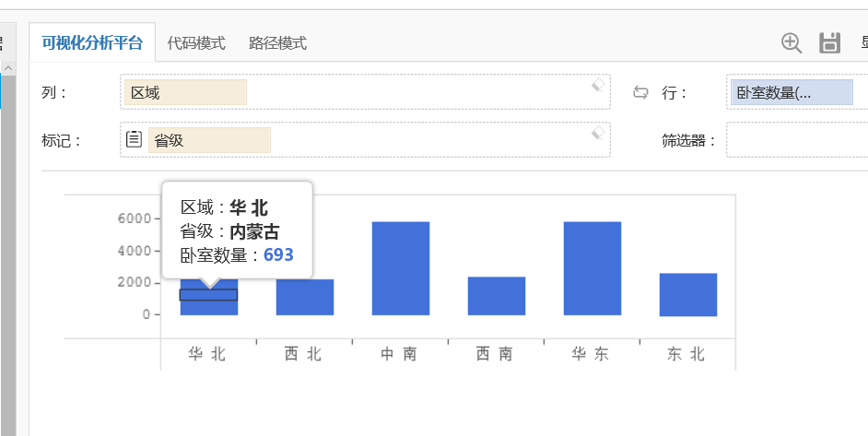Select the 东北 bar in the chart
This screenshot has width=868, height=436.
point(687,294)
